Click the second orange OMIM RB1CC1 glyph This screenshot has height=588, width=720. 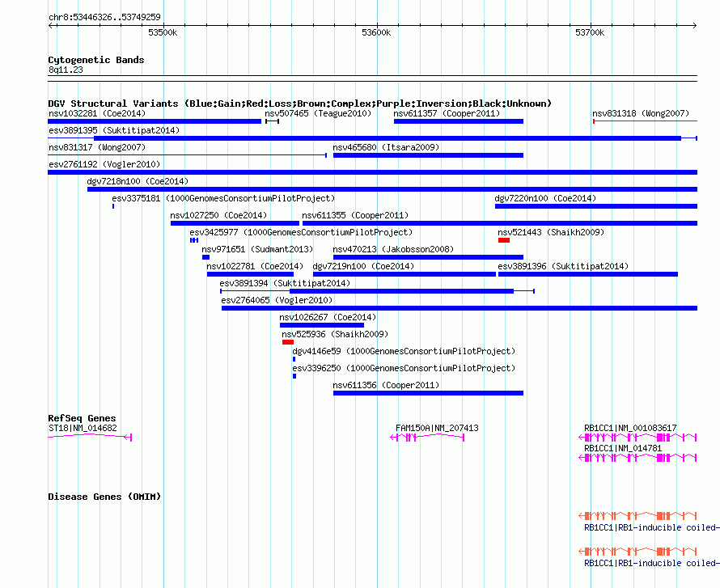coord(637,552)
